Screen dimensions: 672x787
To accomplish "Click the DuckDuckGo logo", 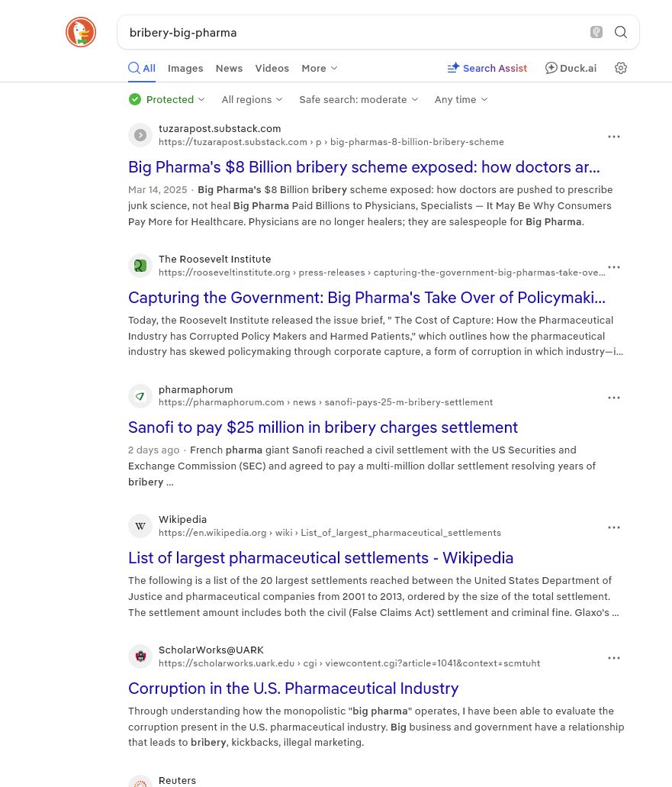I will (81, 32).
